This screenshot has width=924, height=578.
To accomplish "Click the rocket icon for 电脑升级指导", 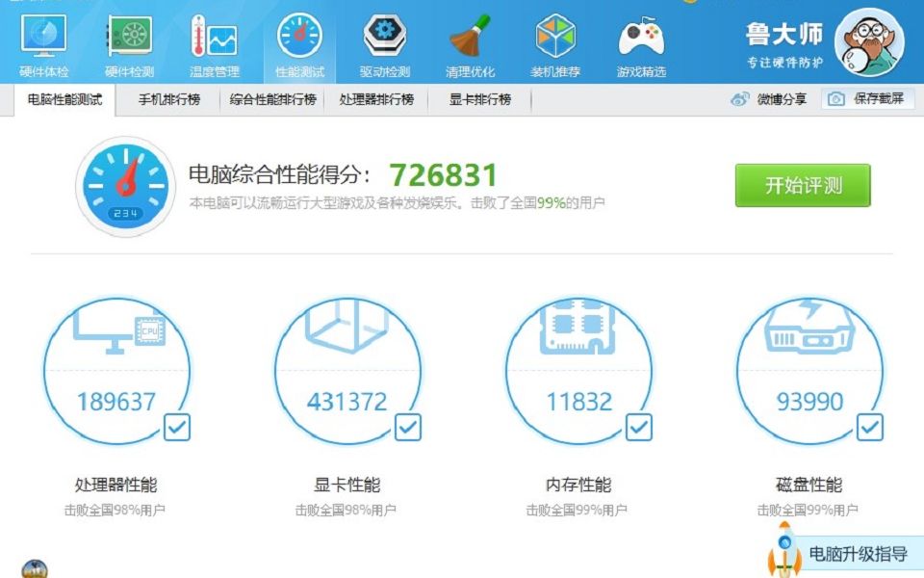I will click(x=785, y=550).
